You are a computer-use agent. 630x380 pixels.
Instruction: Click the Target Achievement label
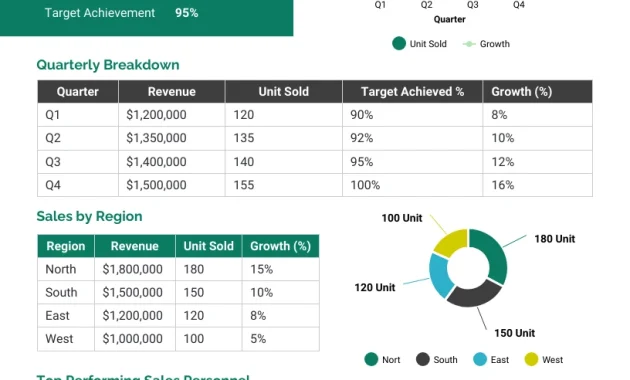click(x=100, y=13)
